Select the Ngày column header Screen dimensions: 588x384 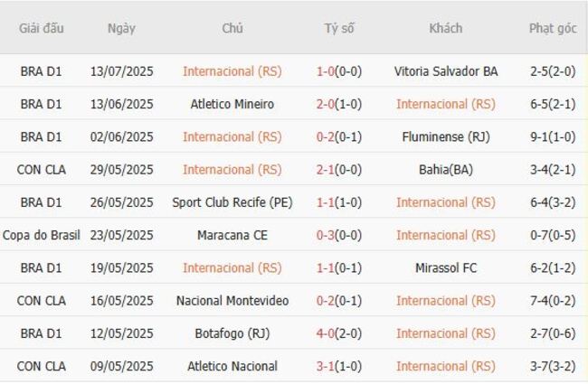(121, 28)
